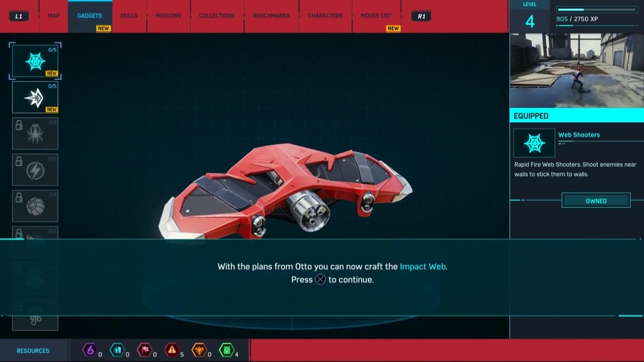Screen dimensions: 644x362
Task: Open the Characters tab
Action: (x=326, y=16)
